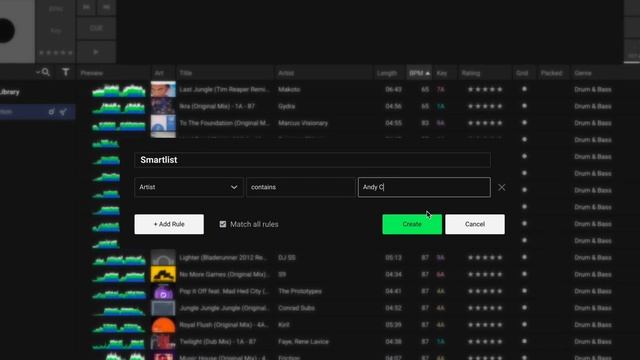Toggle the Key lock button on deck
Screen dimensions: 640x360
pyautogui.click(x=56, y=30)
